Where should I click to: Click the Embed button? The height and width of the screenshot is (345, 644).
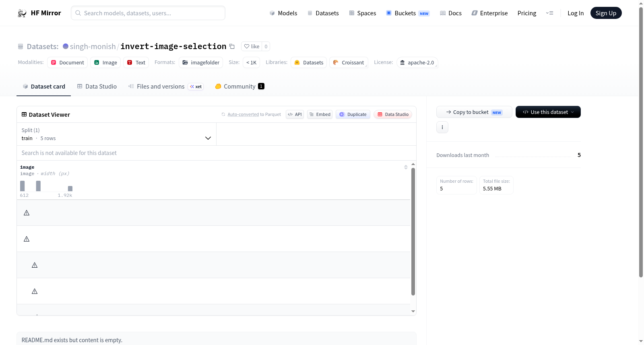point(320,114)
